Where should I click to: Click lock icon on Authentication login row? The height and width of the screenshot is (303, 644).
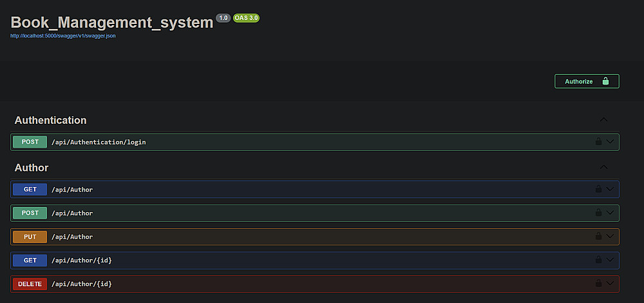598,142
